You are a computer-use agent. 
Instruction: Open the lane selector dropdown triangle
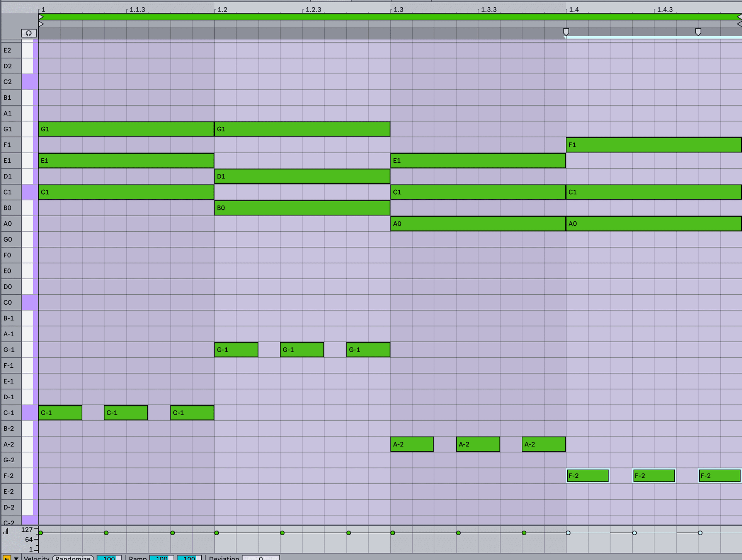pos(16,558)
